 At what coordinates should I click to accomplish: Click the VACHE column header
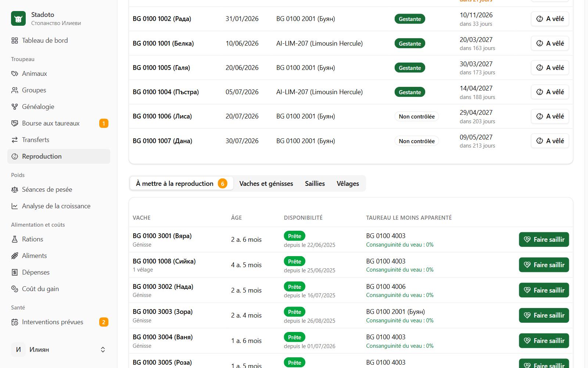coord(141,218)
